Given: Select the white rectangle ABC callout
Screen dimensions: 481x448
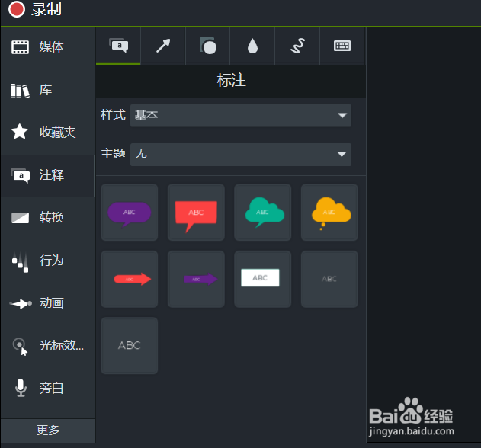Looking at the screenshot, I should pyautogui.click(x=263, y=279).
